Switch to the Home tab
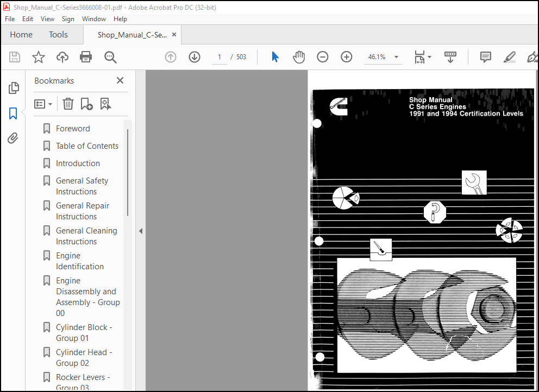539x392 pixels. [x=21, y=34]
